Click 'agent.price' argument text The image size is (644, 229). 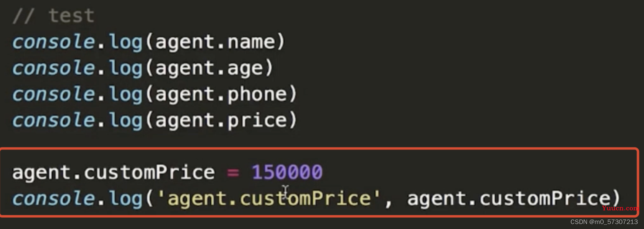point(221,121)
